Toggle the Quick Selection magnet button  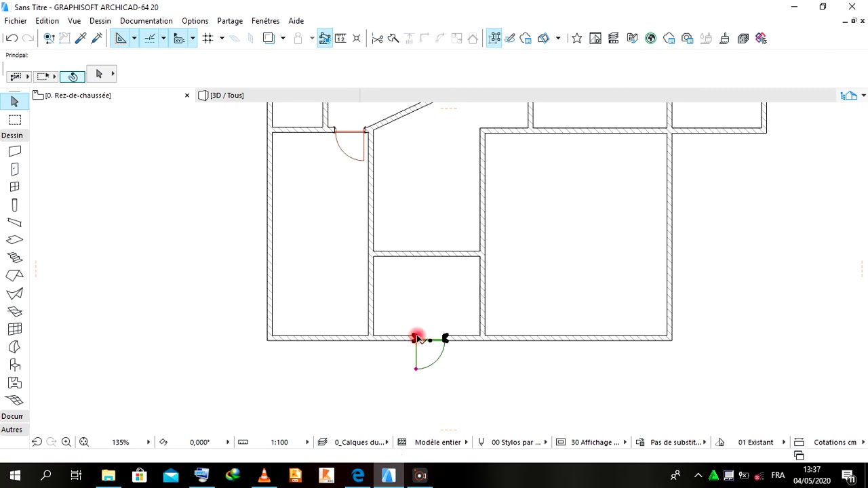(x=73, y=77)
